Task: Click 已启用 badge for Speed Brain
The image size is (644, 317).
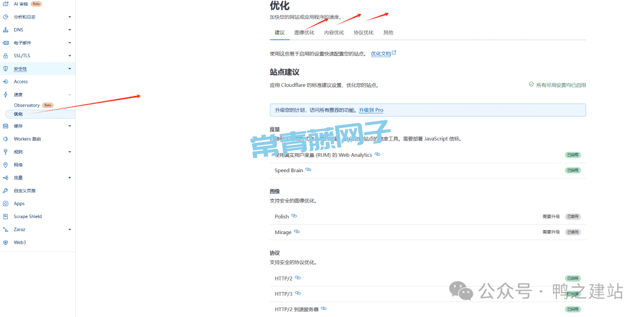Action: [572, 170]
